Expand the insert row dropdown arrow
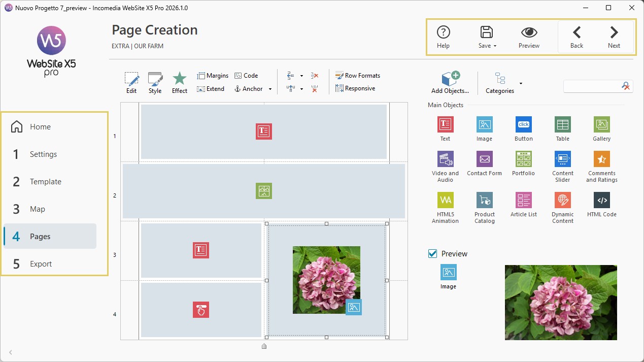Screen dimensions: 644x362 [301, 76]
